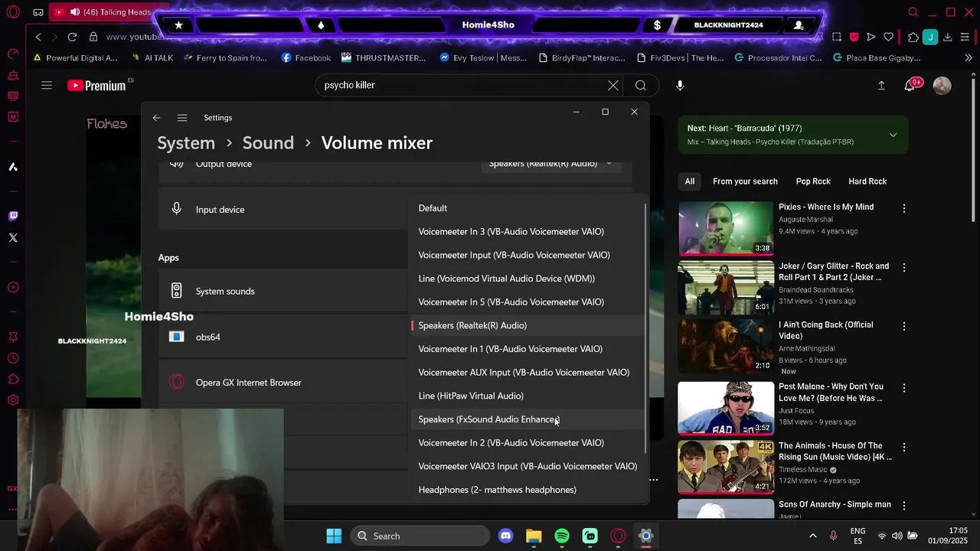
Task: Open the Twitch sidebar icon
Action: click(13, 217)
